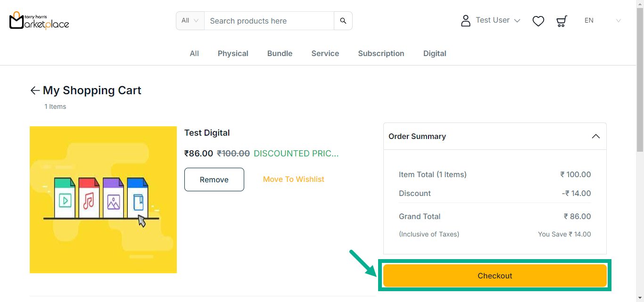Viewport: 644px width, 302px height.
Task: Remove Test Digital from the cart
Action: tap(214, 180)
